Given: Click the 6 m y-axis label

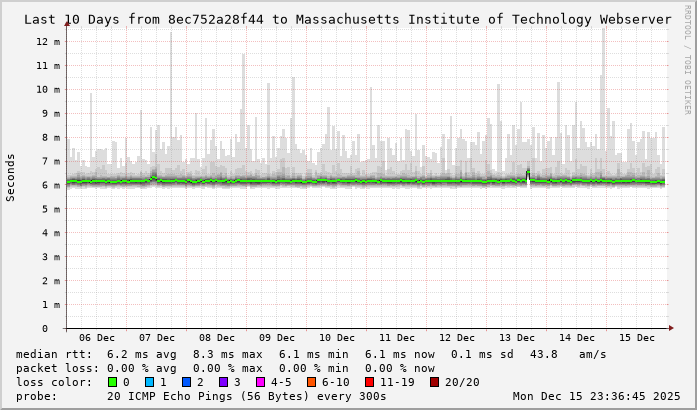Looking at the screenshot, I should (51, 185).
